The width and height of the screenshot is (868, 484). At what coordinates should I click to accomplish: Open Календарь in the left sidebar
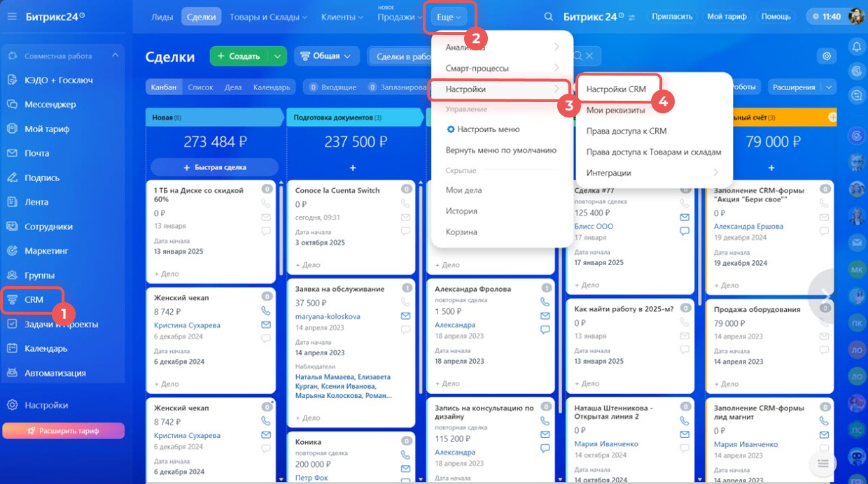45,348
